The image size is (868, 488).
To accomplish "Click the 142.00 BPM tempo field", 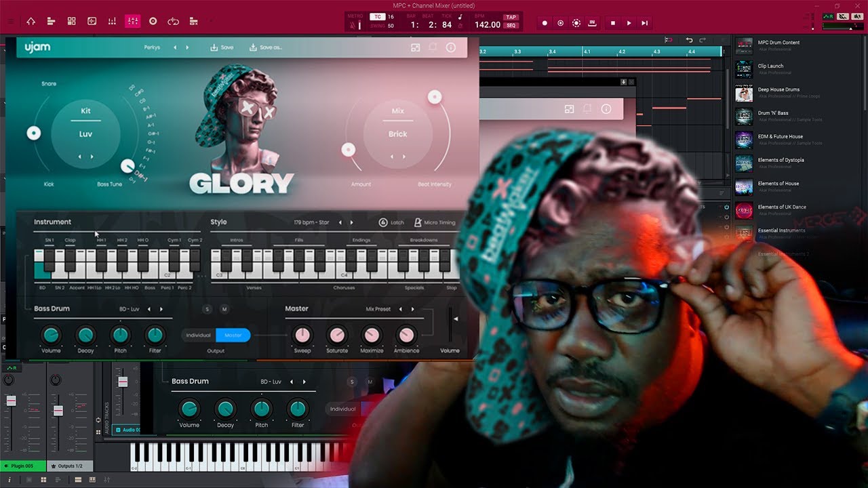I will pos(487,25).
